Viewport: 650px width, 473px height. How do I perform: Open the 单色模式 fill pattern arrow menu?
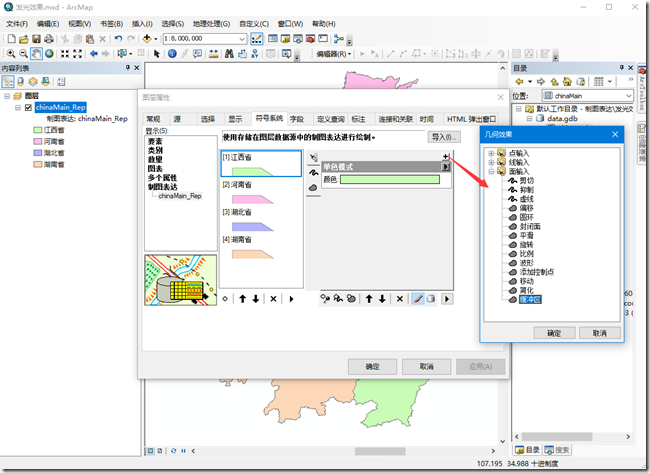(x=446, y=167)
